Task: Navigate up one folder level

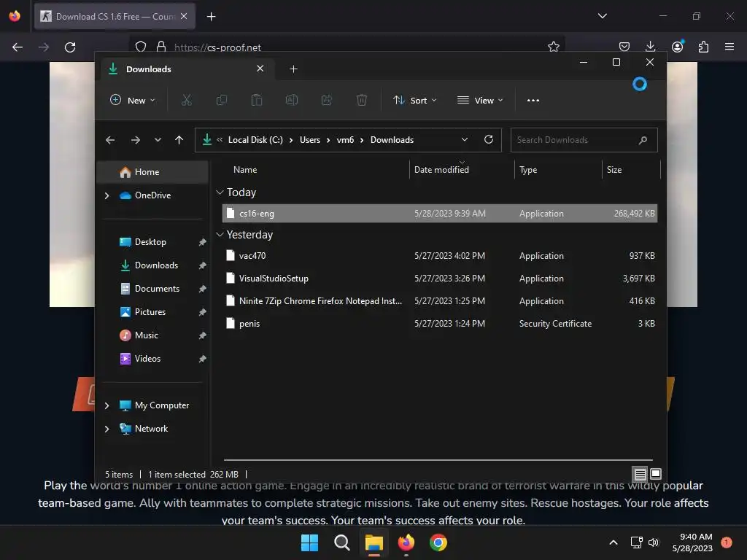Action: [x=179, y=140]
